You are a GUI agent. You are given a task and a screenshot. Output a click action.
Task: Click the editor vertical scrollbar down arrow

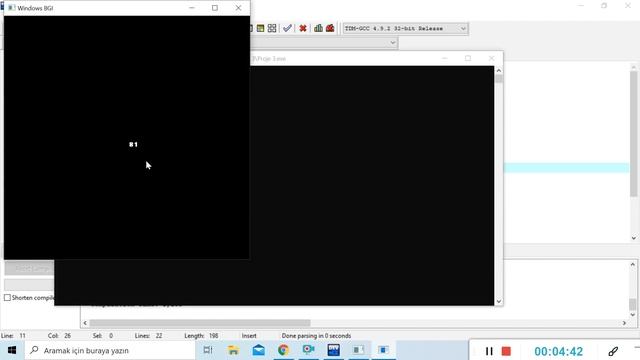(x=633, y=238)
